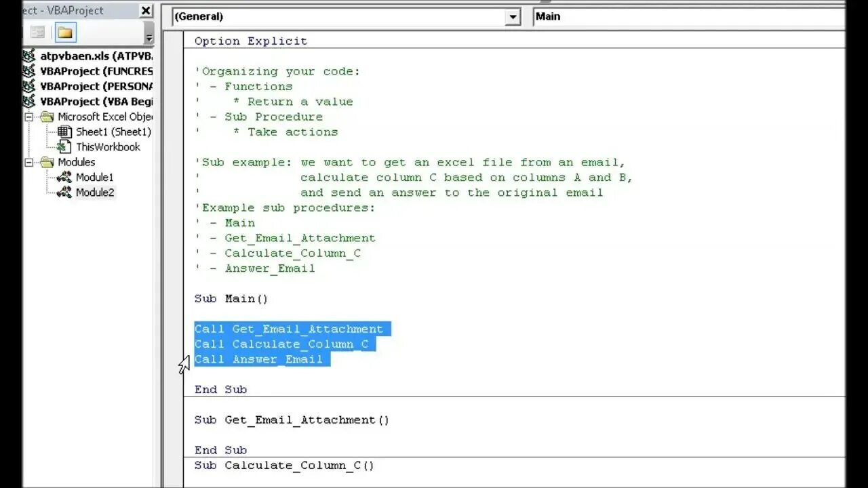Click the ' - Sub Procedure comment

point(258,117)
